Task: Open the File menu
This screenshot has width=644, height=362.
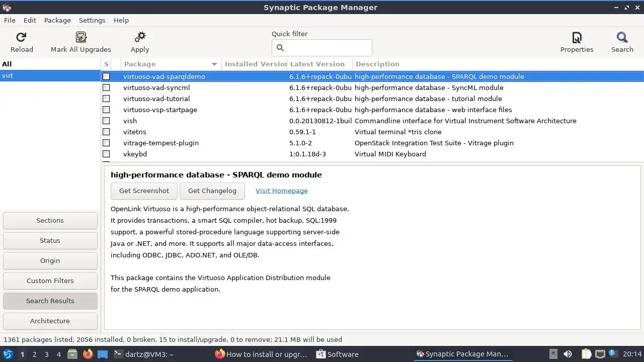Action: click(x=10, y=20)
